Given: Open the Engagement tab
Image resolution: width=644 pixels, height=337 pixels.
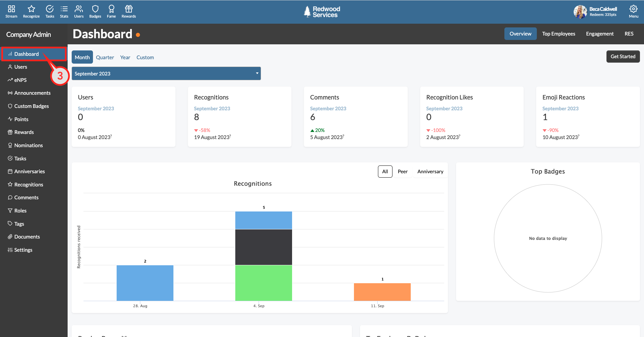Looking at the screenshot, I should coord(599,34).
